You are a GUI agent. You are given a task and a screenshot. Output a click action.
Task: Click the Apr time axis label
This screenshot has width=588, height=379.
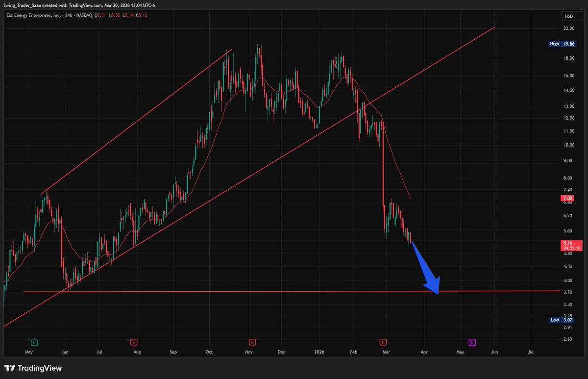coord(423,352)
